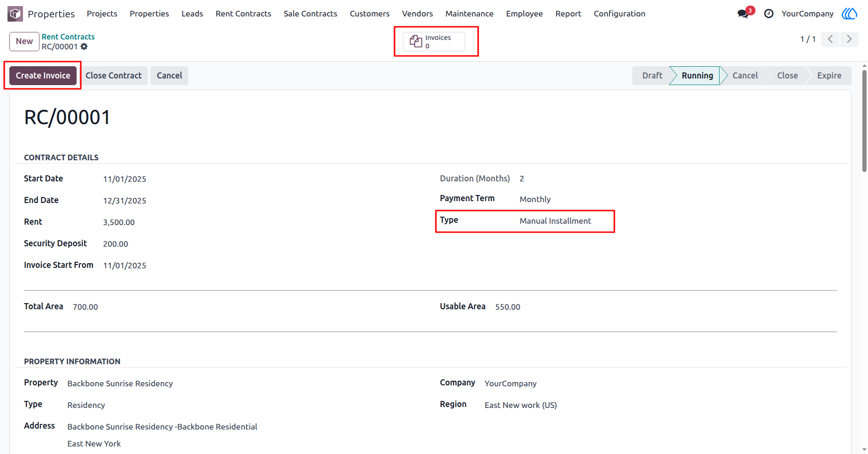Open the Rent Contracts menu

pyautogui.click(x=243, y=14)
